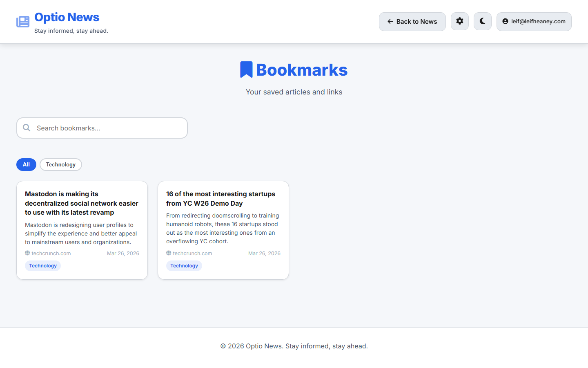Click the Optio News newspaper logo icon
The width and height of the screenshot is (588, 368).
pos(22,21)
